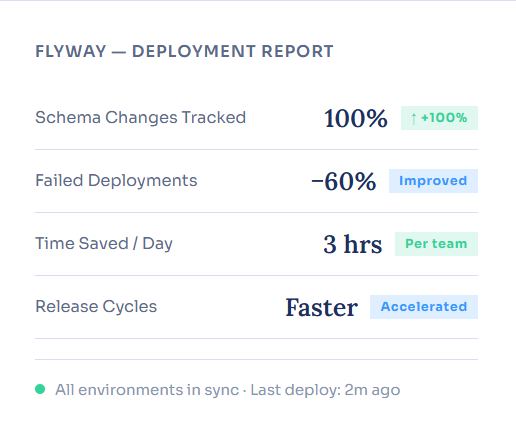This screenshot has height=437, width=516.
Task: Click the 3 hrs value
Action: [353, 244]
